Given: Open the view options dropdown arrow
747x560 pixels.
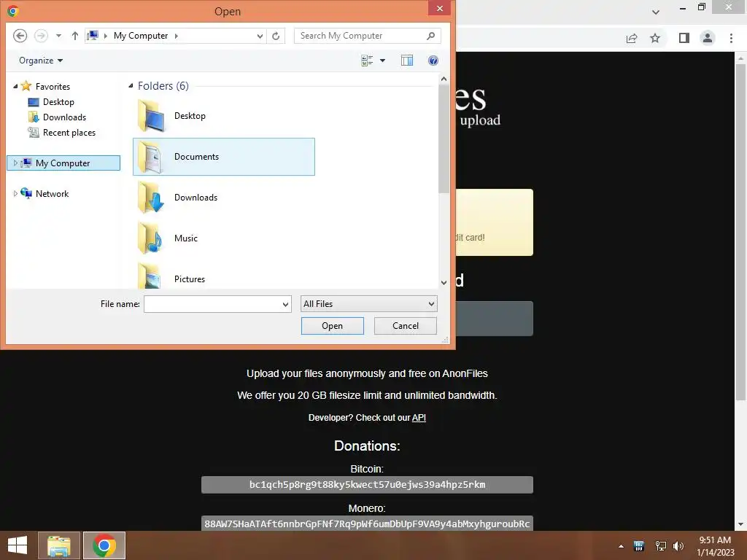Looking at the screenshot, I should tap(382, 61).
